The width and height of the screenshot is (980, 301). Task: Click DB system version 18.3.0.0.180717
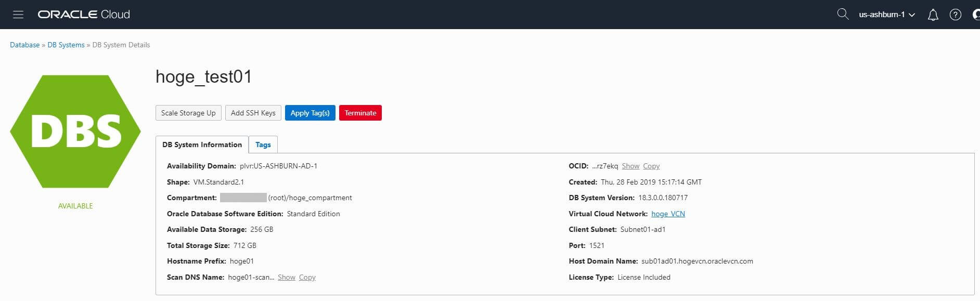[x=663, y=198]
